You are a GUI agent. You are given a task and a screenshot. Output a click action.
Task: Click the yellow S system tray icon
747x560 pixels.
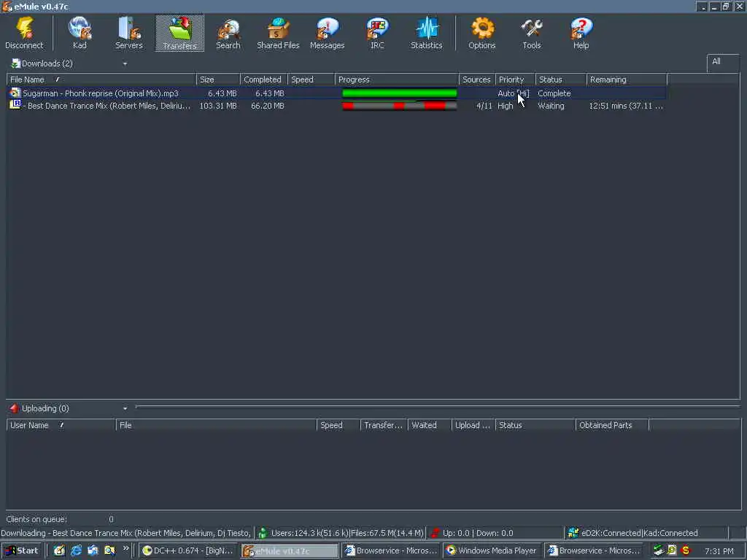coord(686,551)
